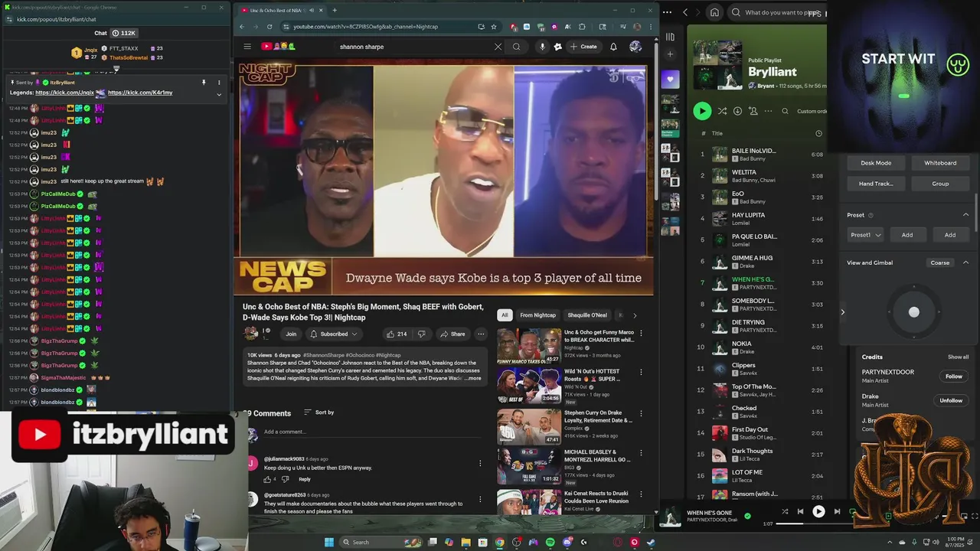Open a new Chrome tab
Screen dimensions: 980x551
click(x=334, y=10)
